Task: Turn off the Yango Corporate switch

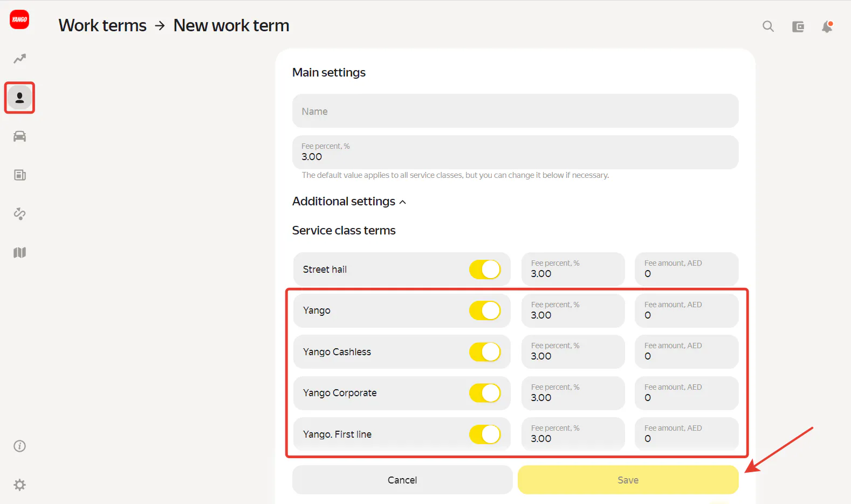Action: (x=485, y=393)
